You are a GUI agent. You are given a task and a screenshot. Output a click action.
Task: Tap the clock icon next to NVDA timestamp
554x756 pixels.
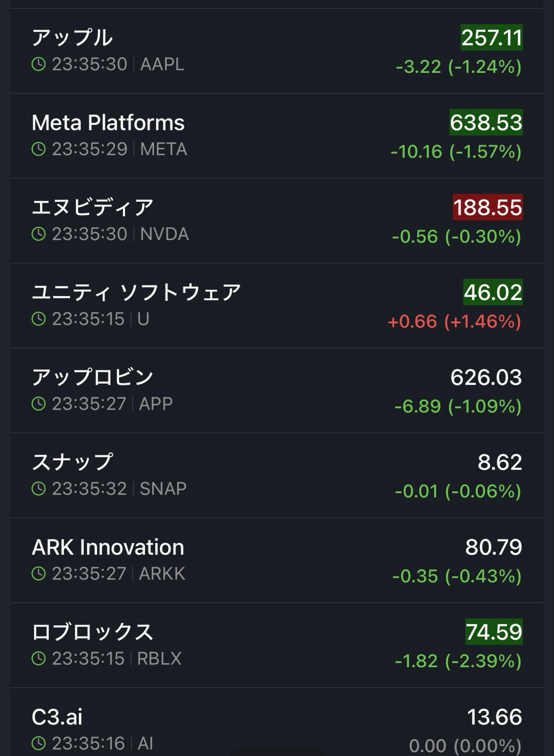tap(38, 234)
